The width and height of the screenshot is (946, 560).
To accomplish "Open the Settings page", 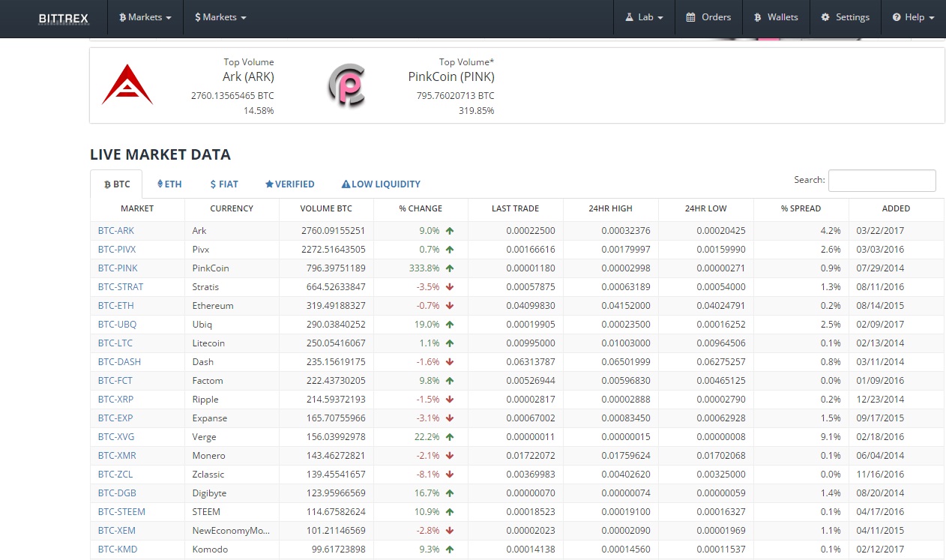I will [845, 17].
